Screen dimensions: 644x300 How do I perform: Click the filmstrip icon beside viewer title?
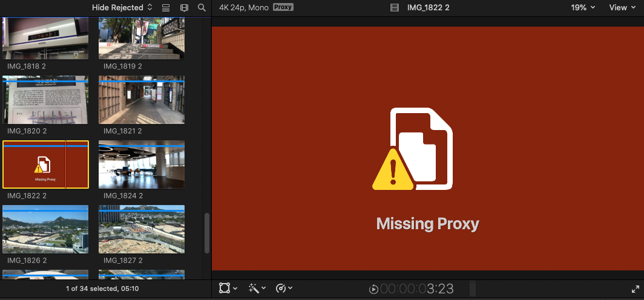coord(394,7)
